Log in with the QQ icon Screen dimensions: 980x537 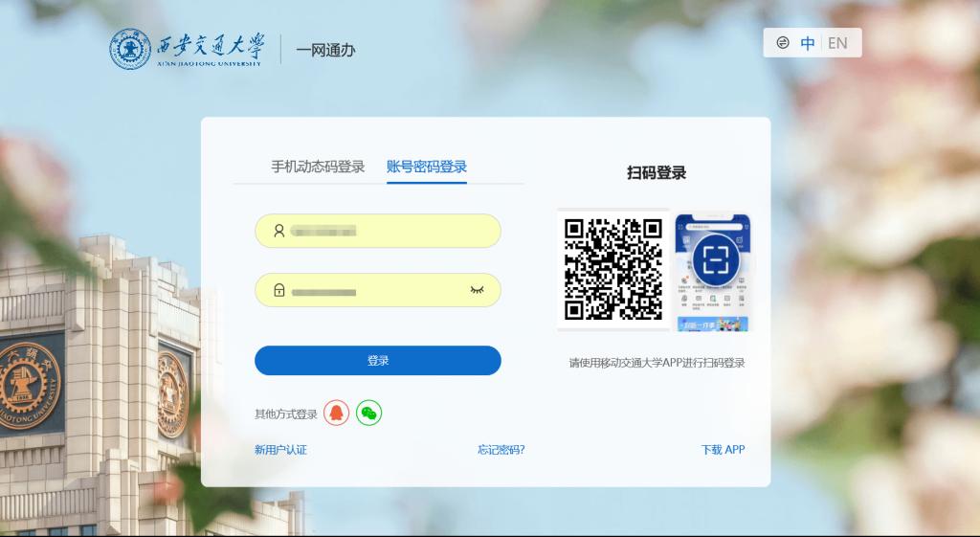pyautogui.click(x=336, y=413)
